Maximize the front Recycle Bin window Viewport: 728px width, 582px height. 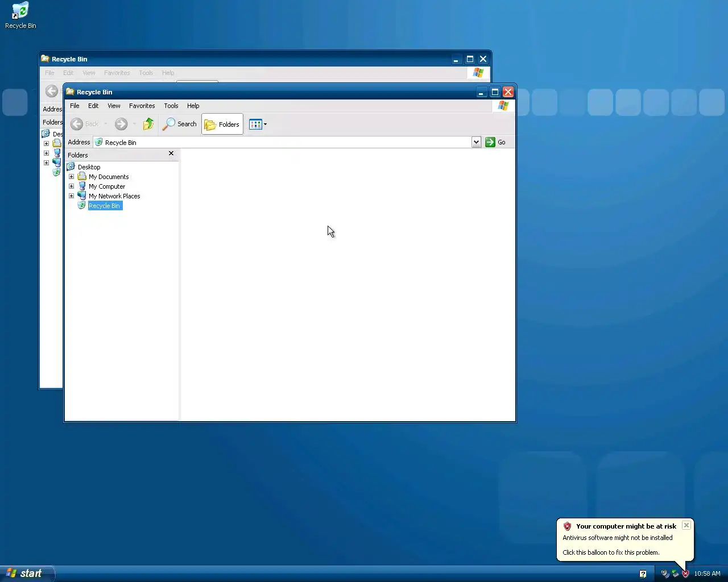pos(495,92)
